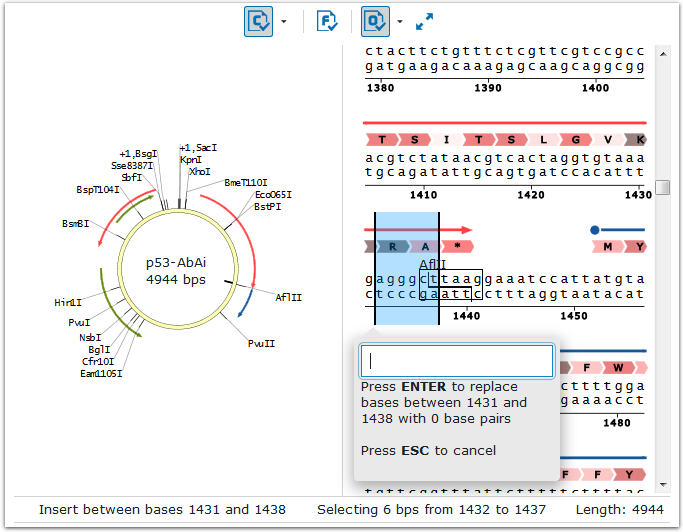Image resolution: width=683 pixels, height=532 pixels.
Task: Select the Eam1105I enzyme label on map
Action: (x=101, y=374)
